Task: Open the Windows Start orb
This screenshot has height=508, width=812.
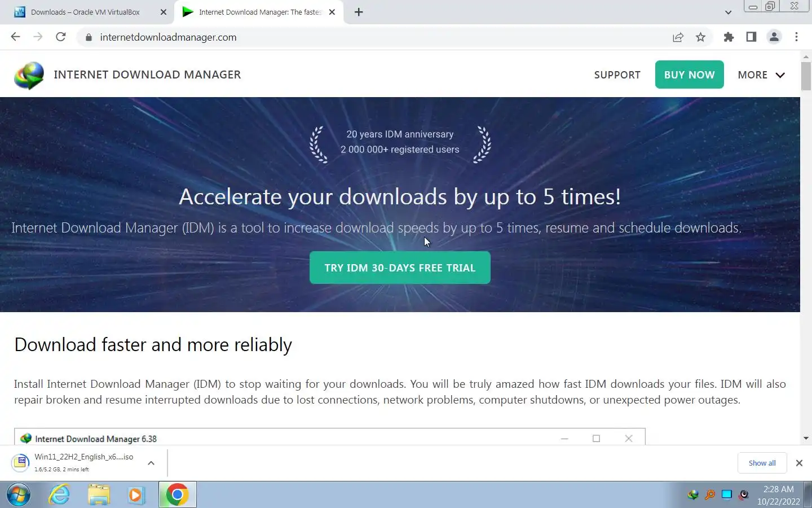Action: pos(19,495)
